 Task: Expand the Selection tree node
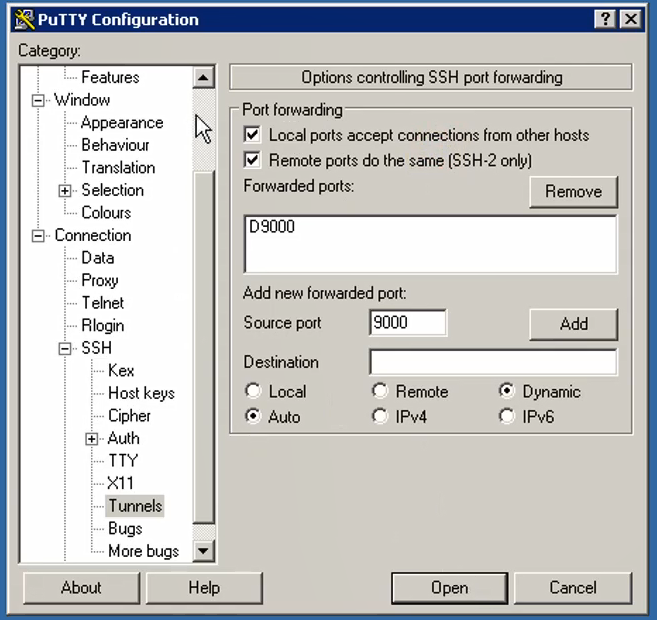pos(65,191)
